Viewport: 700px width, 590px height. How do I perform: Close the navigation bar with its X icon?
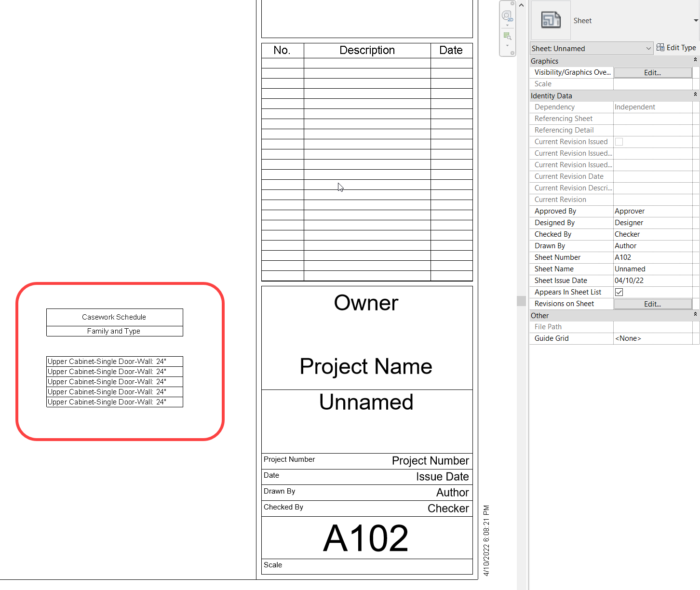512,3
